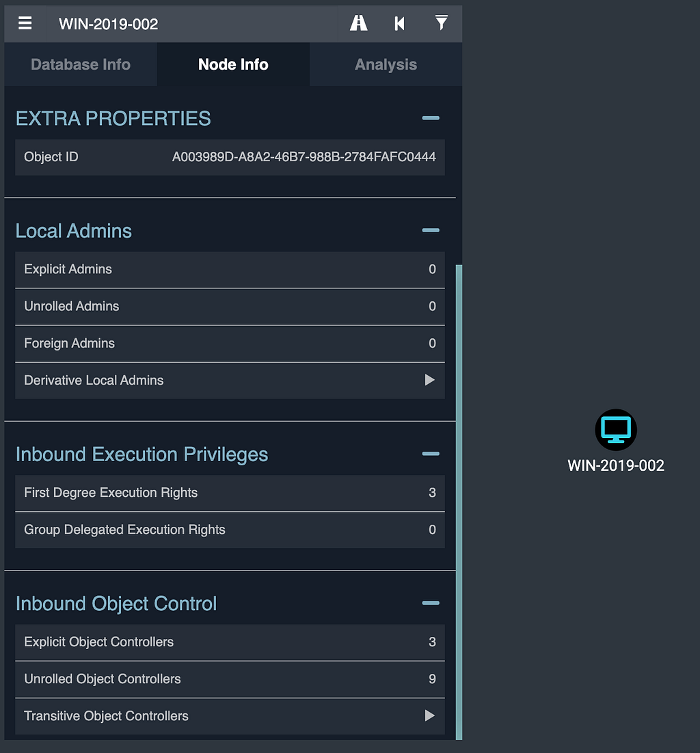Image resolution: width=700 pixels, height=753 pixels.
Task: Open Explicit Object Controllers row
Action: click(230, 642)
